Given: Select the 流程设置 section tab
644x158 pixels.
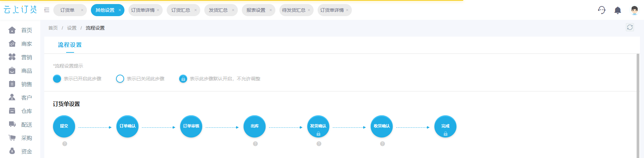Looking at the screenshot, I should click(x=70, y=45).
